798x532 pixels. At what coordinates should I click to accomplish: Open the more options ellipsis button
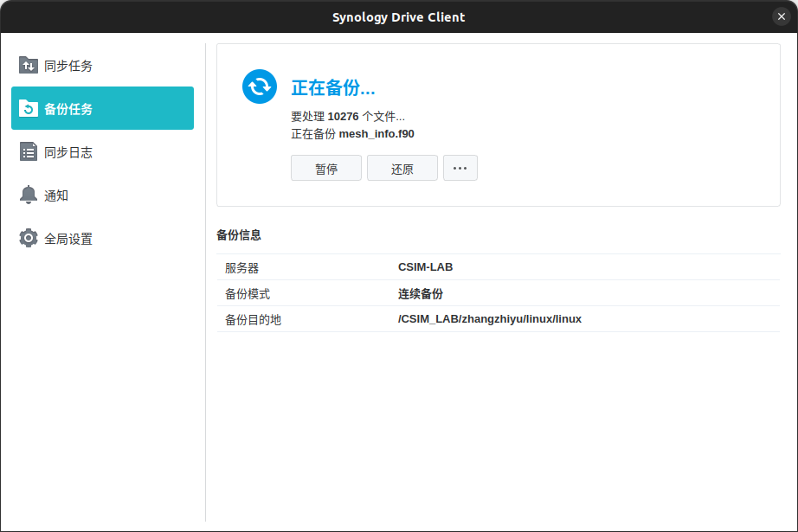click(460, 168)
